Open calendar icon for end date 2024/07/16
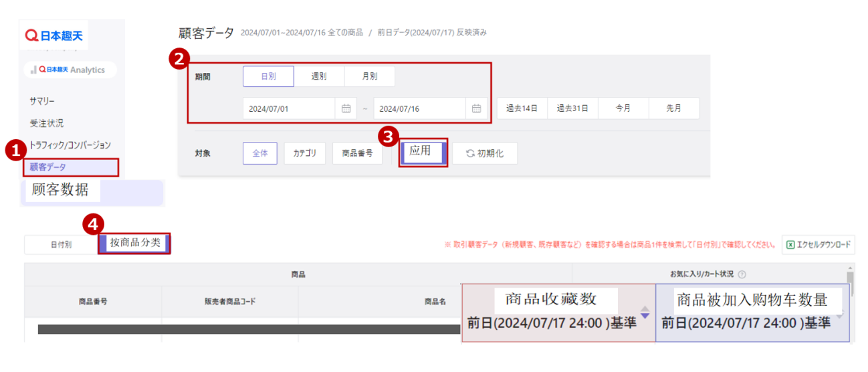This screenshot has width=868, height=372. click(x=476, y=108)
